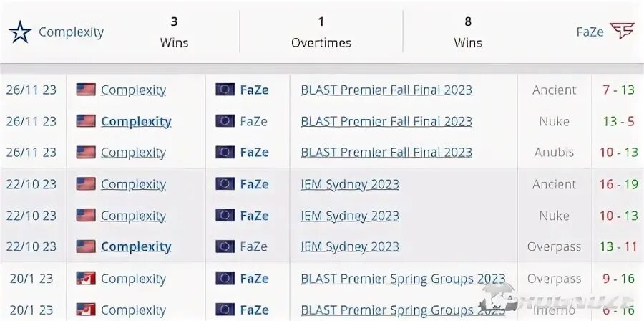Click the FaZe logo in header
This screenshot has height=321, width=644.
622,32
